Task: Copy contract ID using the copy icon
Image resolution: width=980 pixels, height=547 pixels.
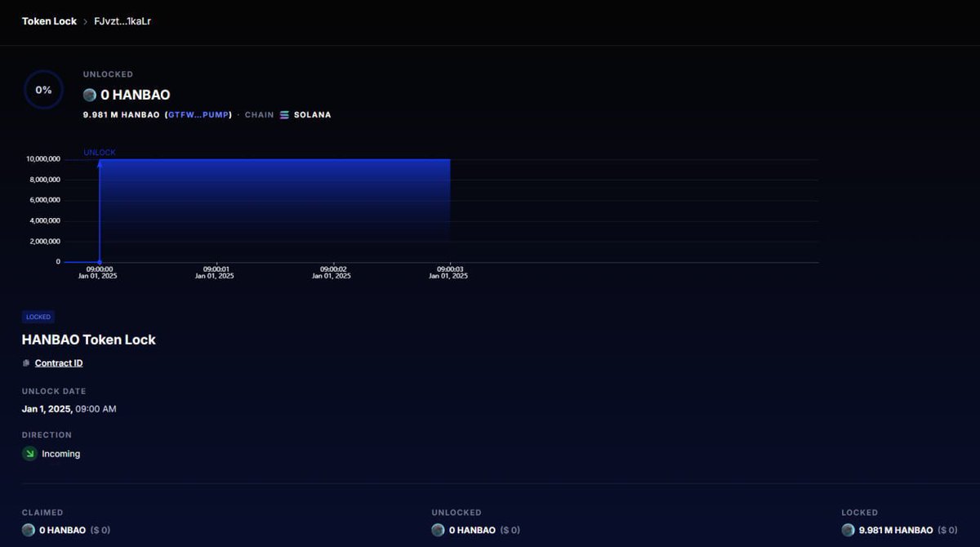Action: coord(26,363)
